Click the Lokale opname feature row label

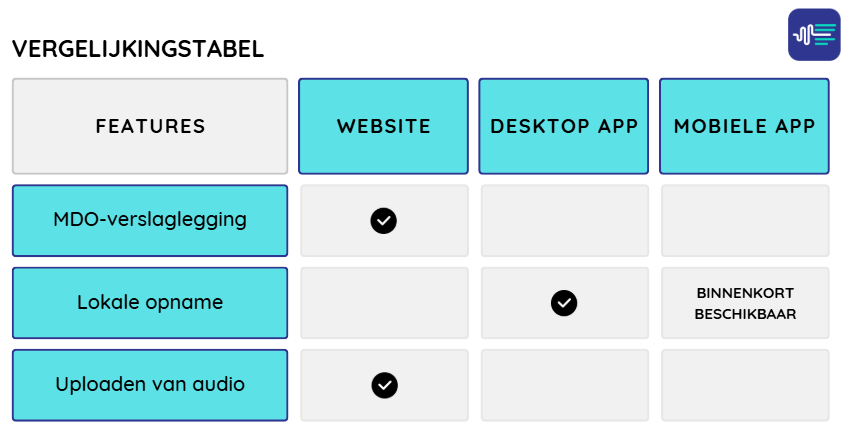tap(150, 302)
